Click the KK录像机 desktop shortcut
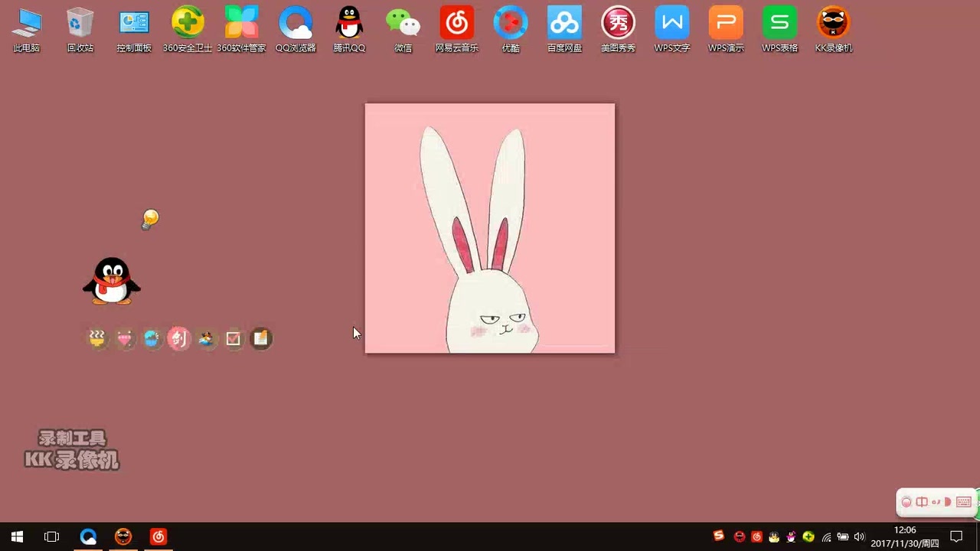The height and width of the screenshot is (551, 980). [x=833, y=30]
